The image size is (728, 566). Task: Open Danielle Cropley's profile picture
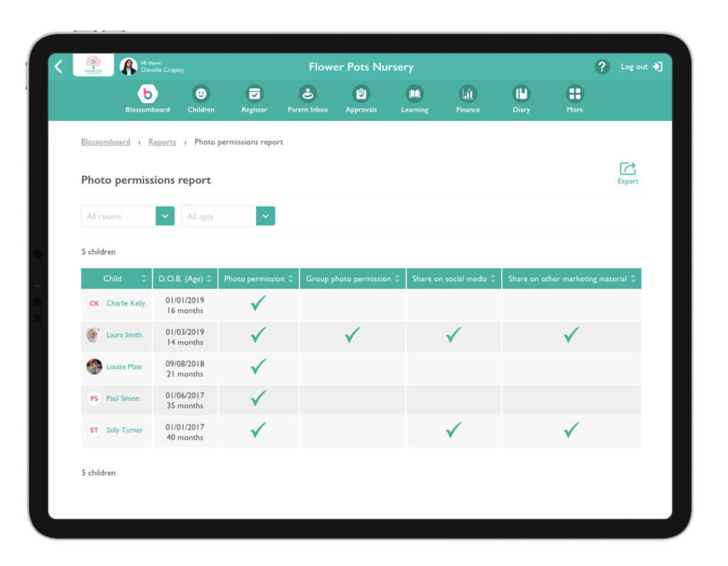(x=128, y=66)
